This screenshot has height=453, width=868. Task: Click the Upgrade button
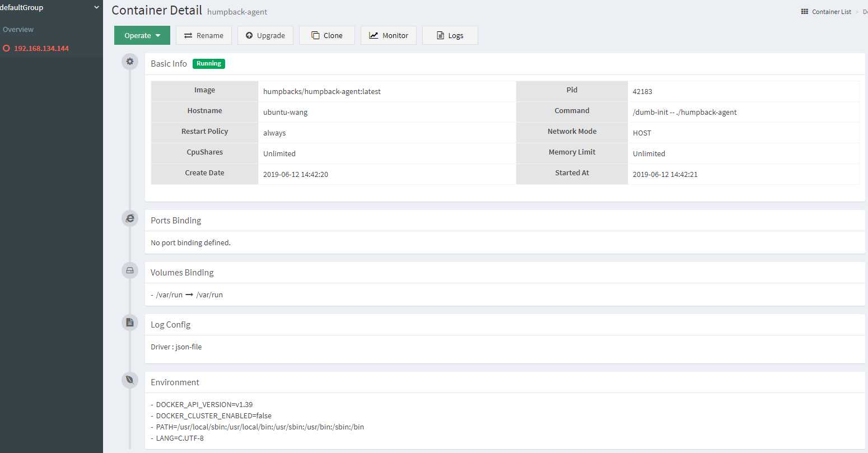(x=265, y=35)
